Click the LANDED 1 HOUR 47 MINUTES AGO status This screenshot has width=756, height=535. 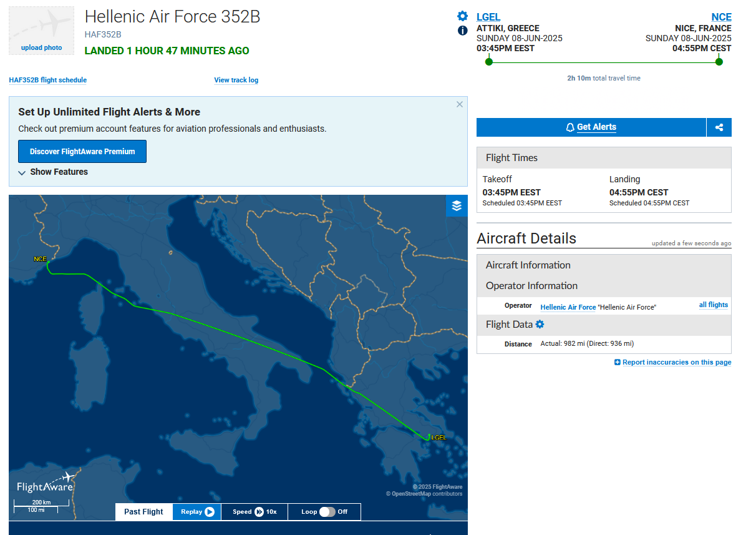pos(167,51)
